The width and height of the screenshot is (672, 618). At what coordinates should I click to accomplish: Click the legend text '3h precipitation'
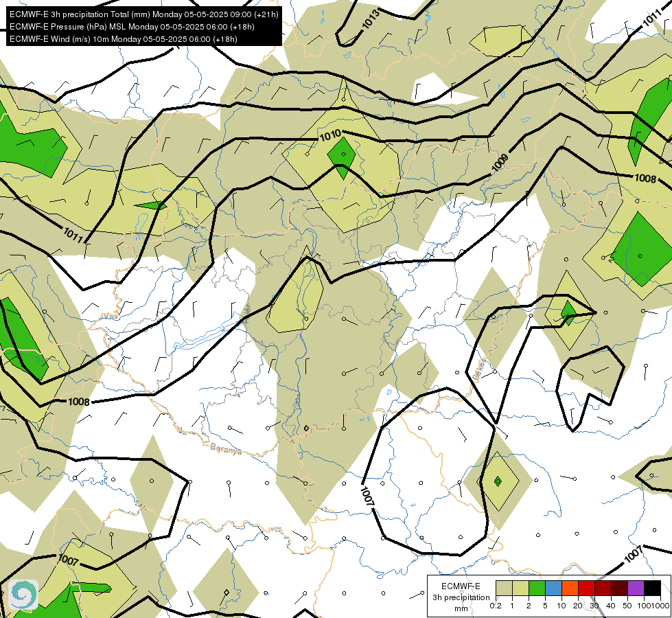click(x=461, y=597)
